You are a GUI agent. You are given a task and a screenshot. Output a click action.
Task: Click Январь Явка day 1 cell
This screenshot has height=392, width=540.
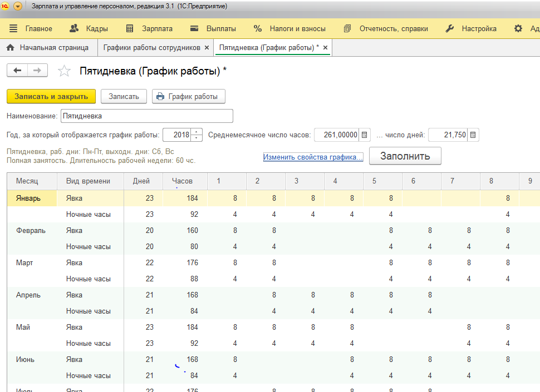[x=227, y=198]
